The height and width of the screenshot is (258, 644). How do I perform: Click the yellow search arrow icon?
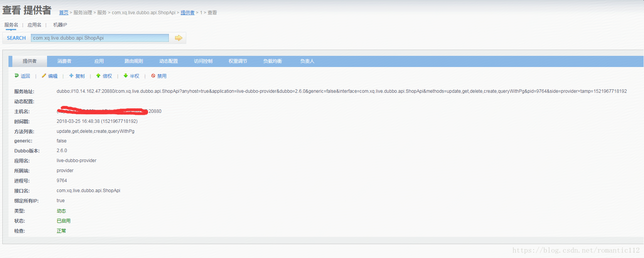pyautogui.click(x=179, y=38)
